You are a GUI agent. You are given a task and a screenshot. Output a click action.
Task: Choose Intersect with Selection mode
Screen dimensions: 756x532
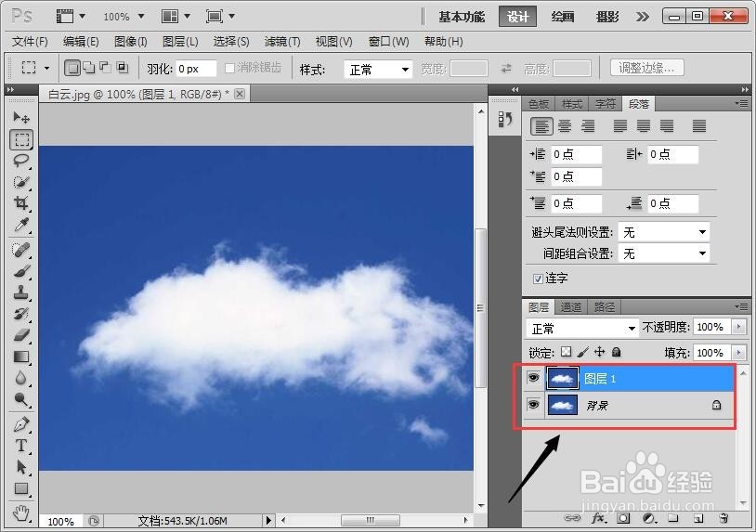click(123, 68)
